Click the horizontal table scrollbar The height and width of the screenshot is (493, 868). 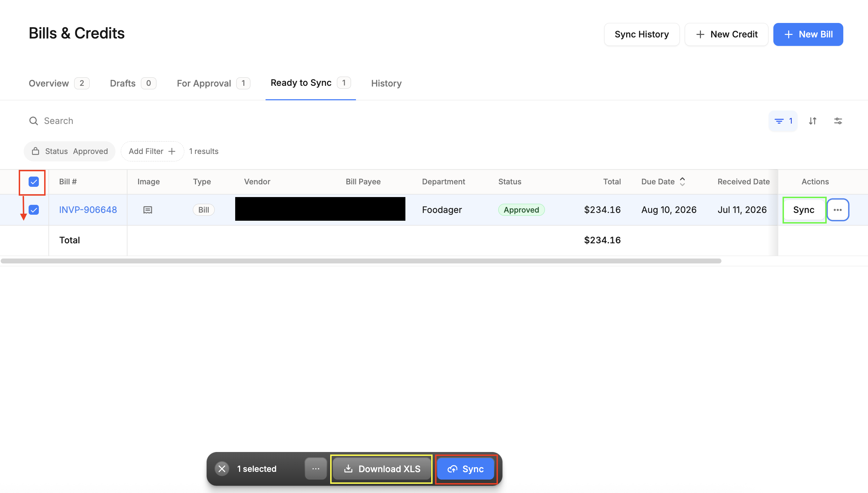tap(361, 261)
